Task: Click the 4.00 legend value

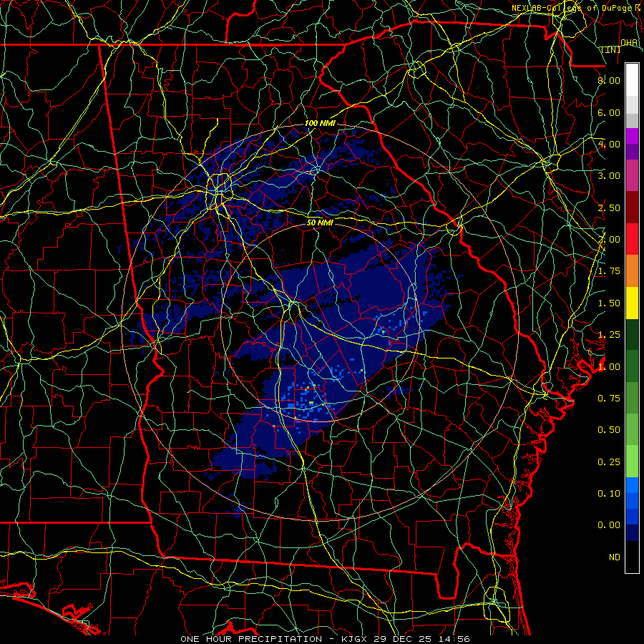Action: point(609,144)
